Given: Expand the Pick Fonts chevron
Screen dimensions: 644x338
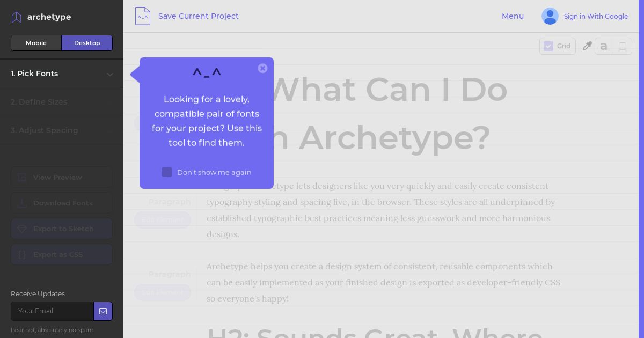Looking at the screenshot, I should coord(110,74).
